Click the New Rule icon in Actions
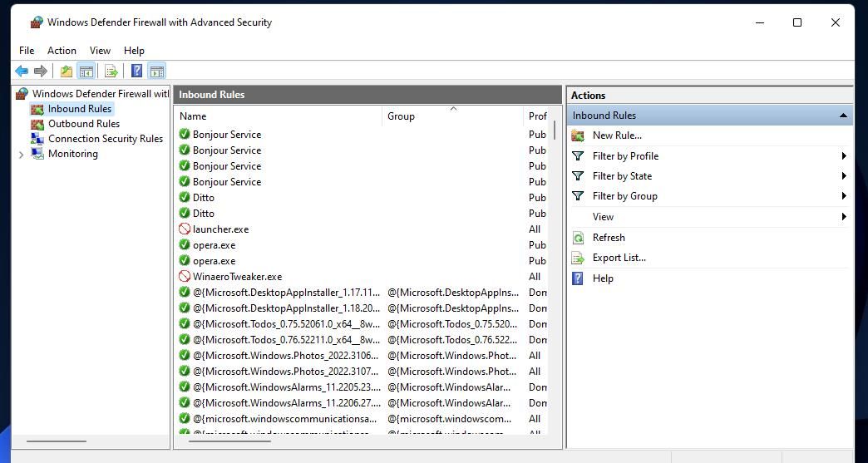Viewport: 868px width, 463px height. tap(578, 135)
